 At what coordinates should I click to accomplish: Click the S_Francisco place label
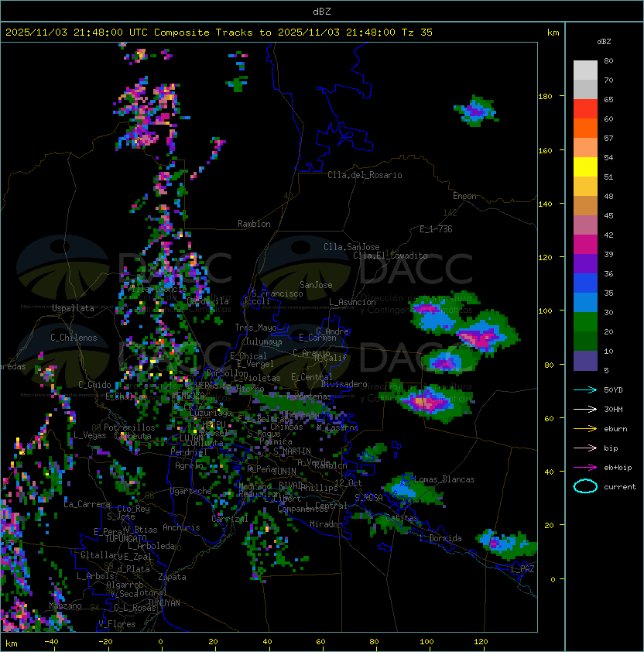[x=277, y=293]
